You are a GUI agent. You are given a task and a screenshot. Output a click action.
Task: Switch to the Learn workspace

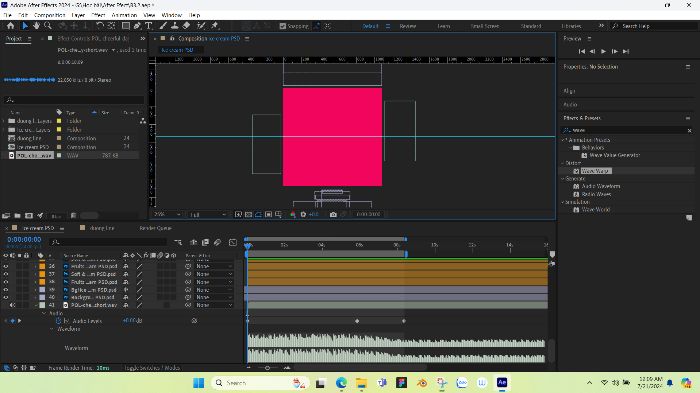click(443, 26)
